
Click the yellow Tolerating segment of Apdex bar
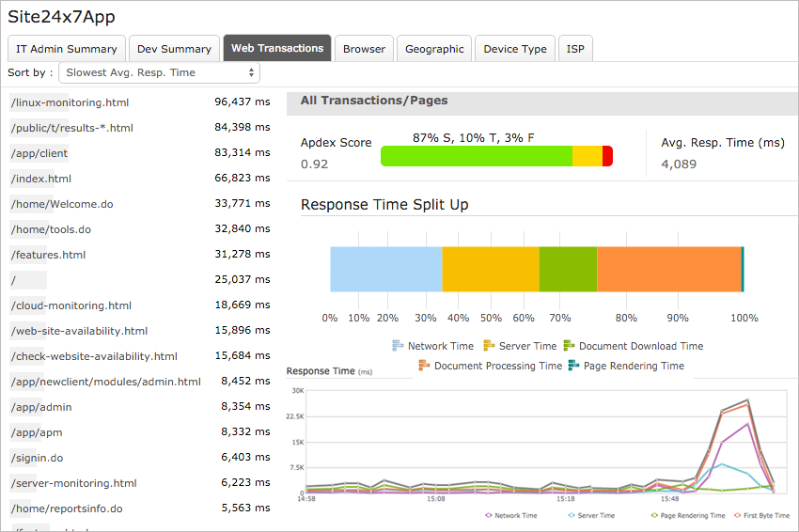(587, 156)
